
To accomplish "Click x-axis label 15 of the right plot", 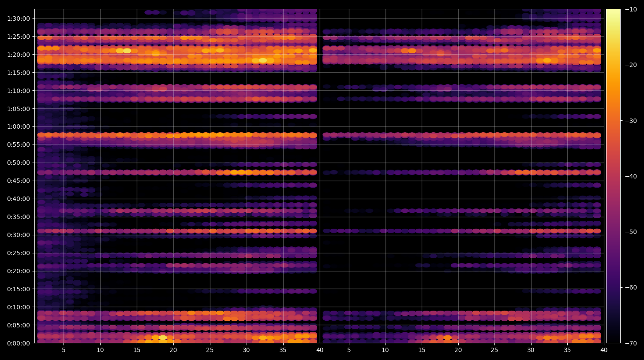I will click(422, 350).
